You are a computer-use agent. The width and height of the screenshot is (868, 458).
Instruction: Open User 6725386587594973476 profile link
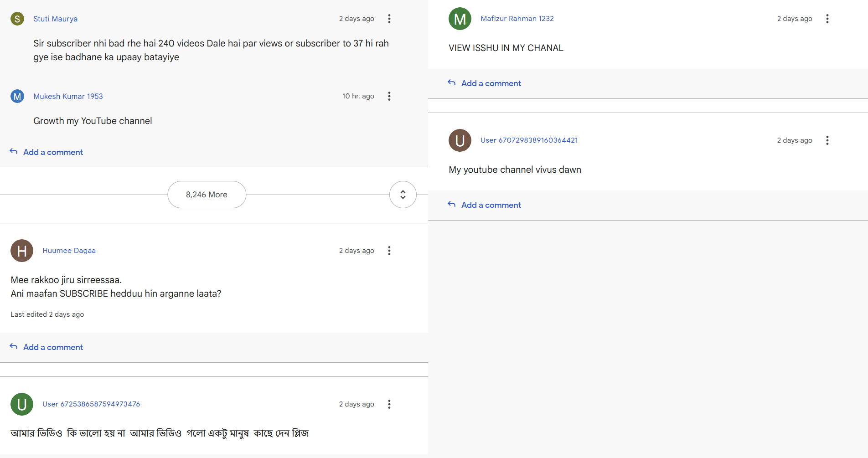point(91,404)
